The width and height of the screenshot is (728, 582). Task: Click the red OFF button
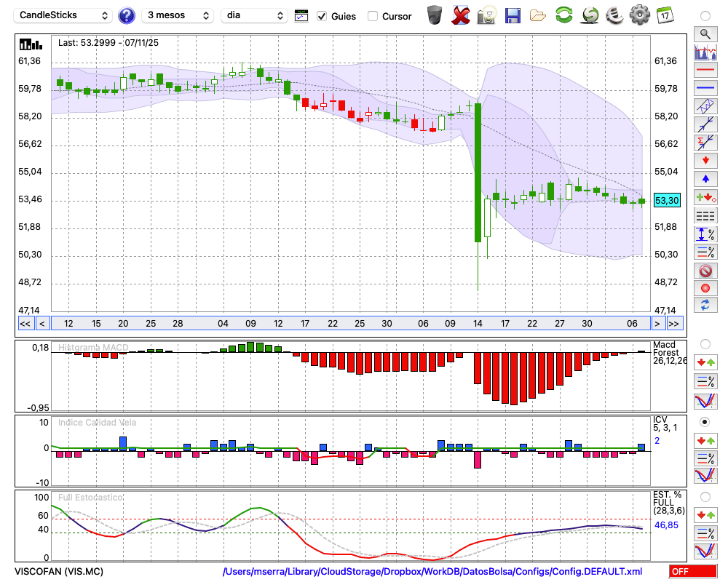click(x=692, y=572)
